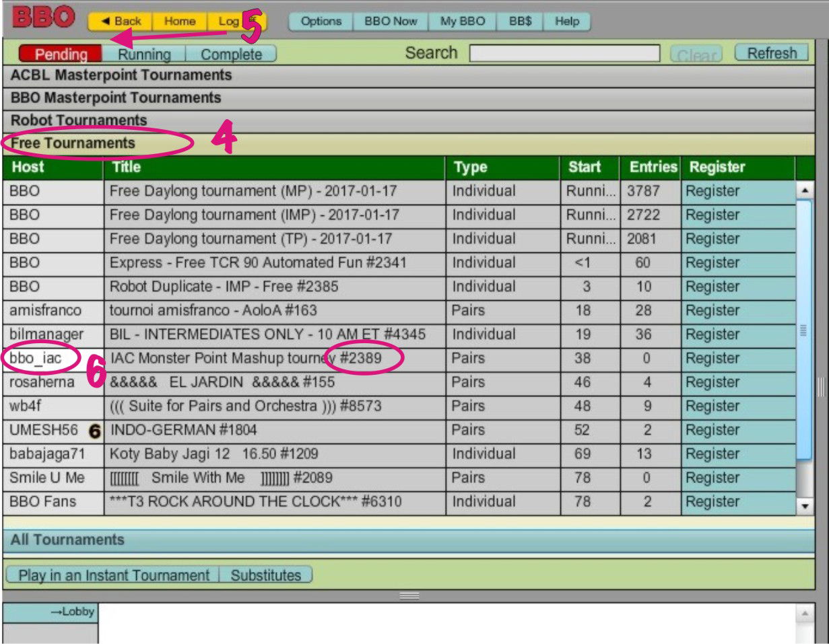
Task: Expand ACBL Masterpoint Tournaments section
Action: click(x=408, y=75)
